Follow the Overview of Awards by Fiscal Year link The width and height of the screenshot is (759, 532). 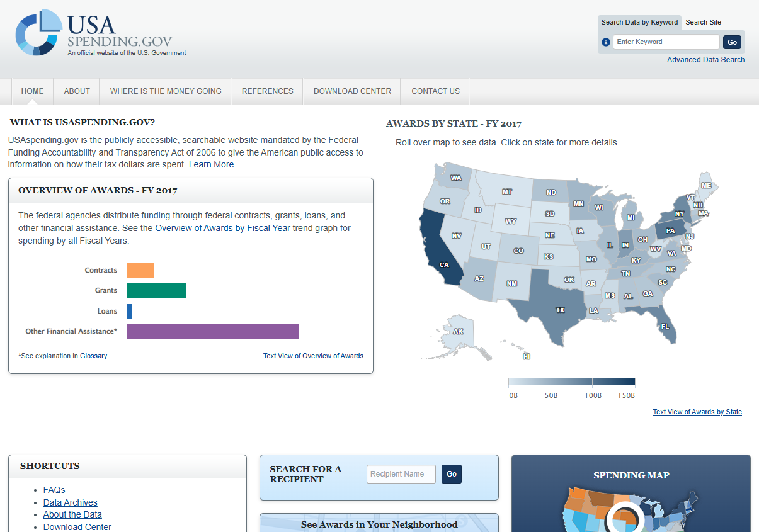tap(222, 228)
